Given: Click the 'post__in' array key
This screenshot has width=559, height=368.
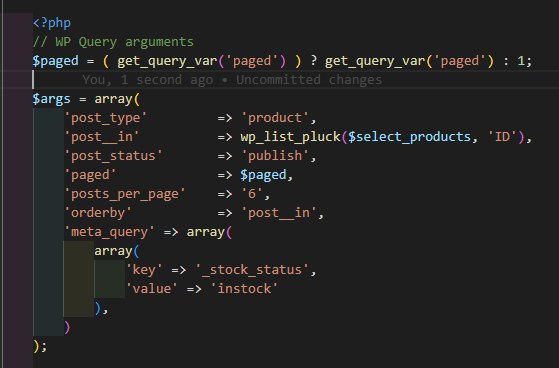Looking at the screenshot, I should 102,137.
